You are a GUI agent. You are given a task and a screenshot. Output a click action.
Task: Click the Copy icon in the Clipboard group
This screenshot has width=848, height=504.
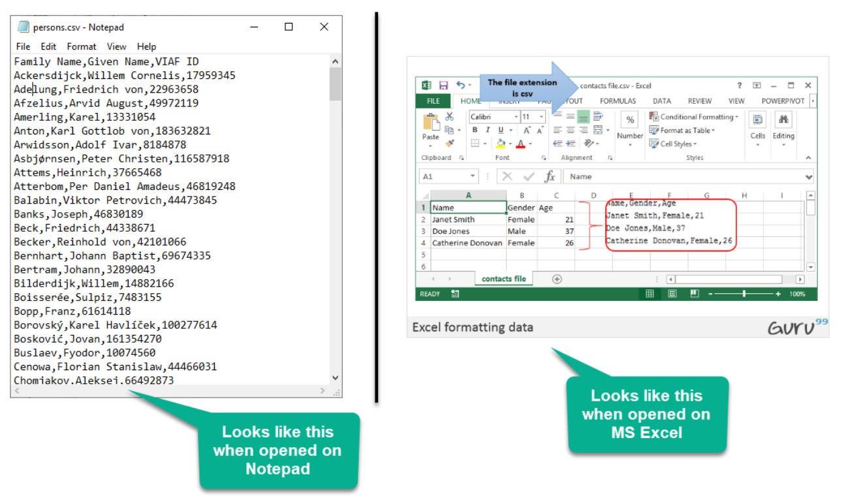(449, 130)
